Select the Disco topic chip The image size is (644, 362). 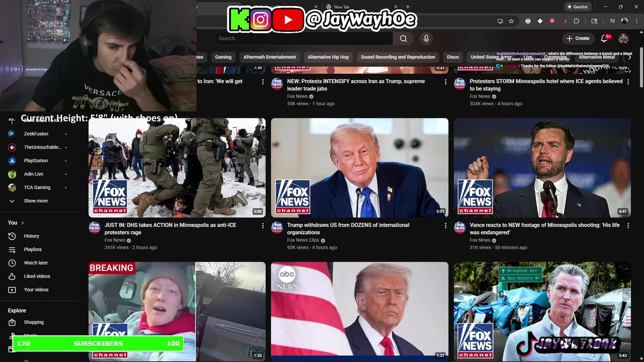pyautogui.click(x=453, y=57)
